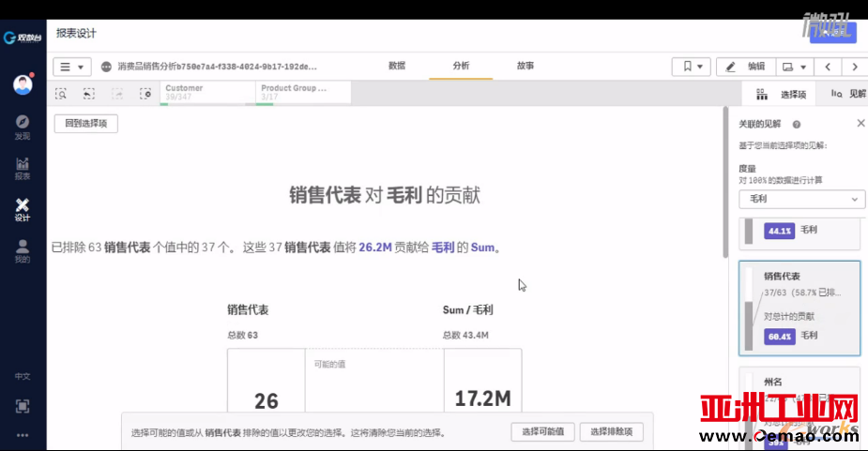Click the 60.4% contribution badge
The height and width of the screenshot is (451, 868).
780,337
